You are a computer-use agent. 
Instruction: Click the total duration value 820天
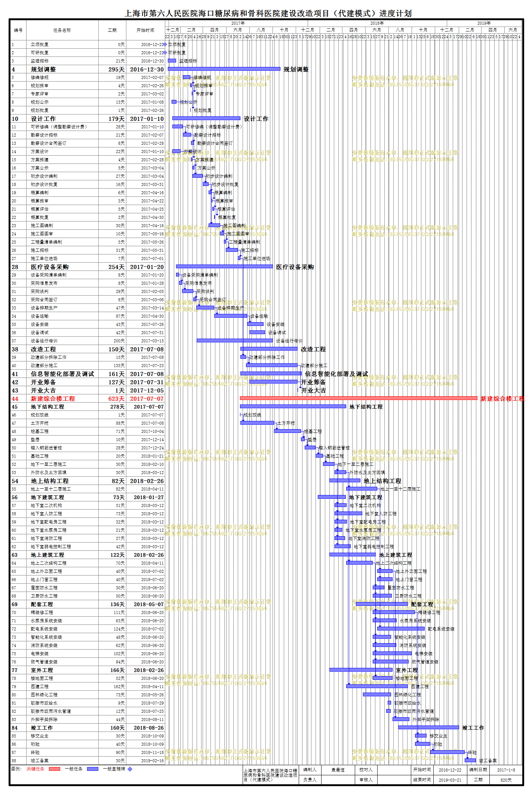[506, 780]
